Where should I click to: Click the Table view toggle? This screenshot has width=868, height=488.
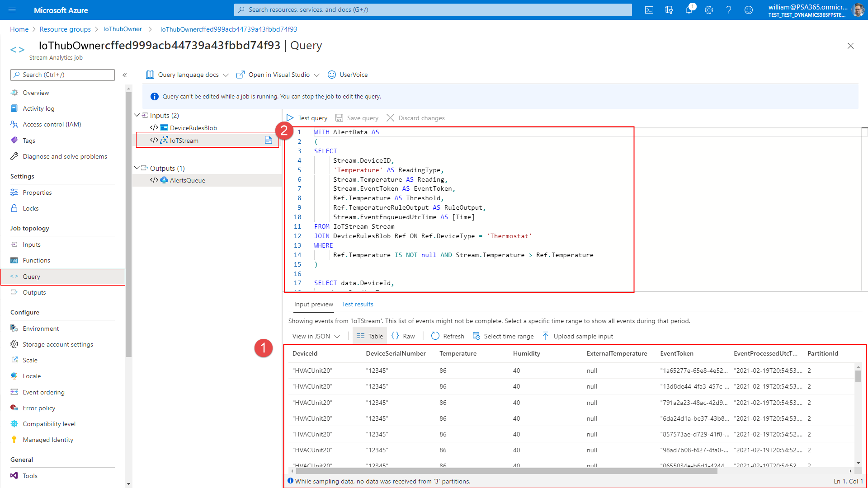(368, 335)
